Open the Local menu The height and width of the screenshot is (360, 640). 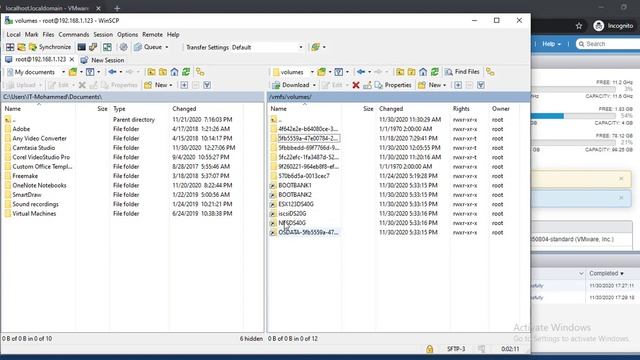(13, 35)
